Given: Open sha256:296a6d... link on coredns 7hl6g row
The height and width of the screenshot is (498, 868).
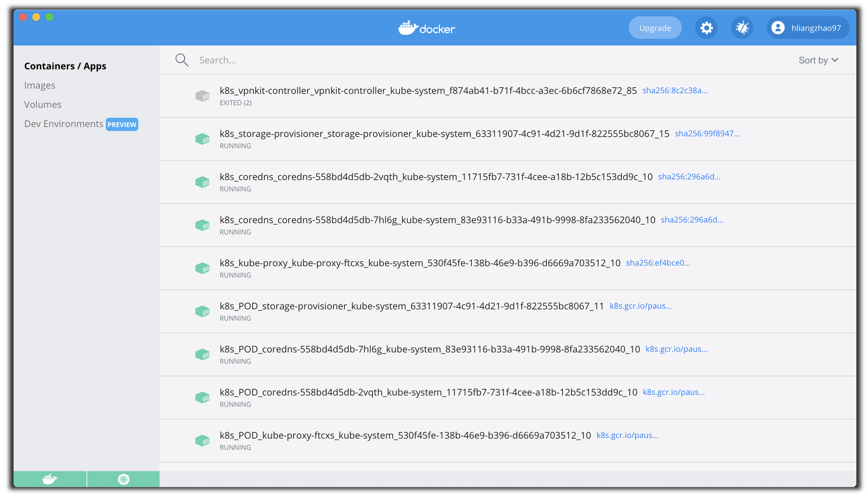Looking at the screenshot, I should 692,220.
